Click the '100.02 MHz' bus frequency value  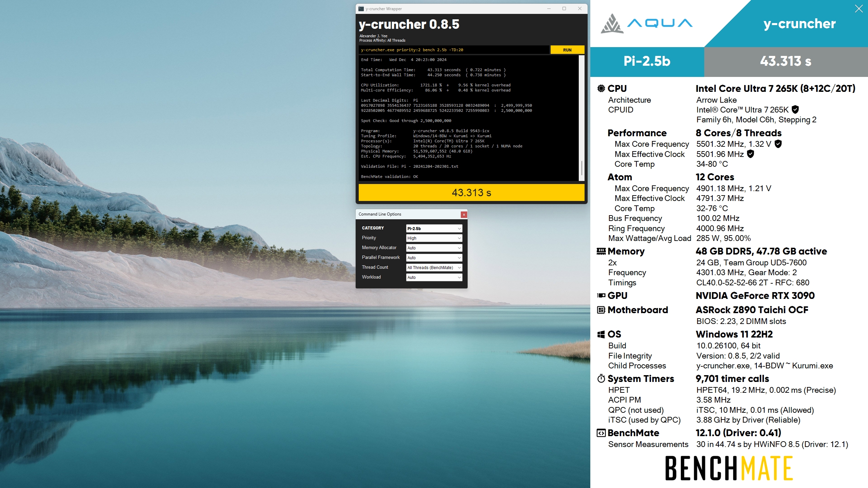click(x=718, y=218)
